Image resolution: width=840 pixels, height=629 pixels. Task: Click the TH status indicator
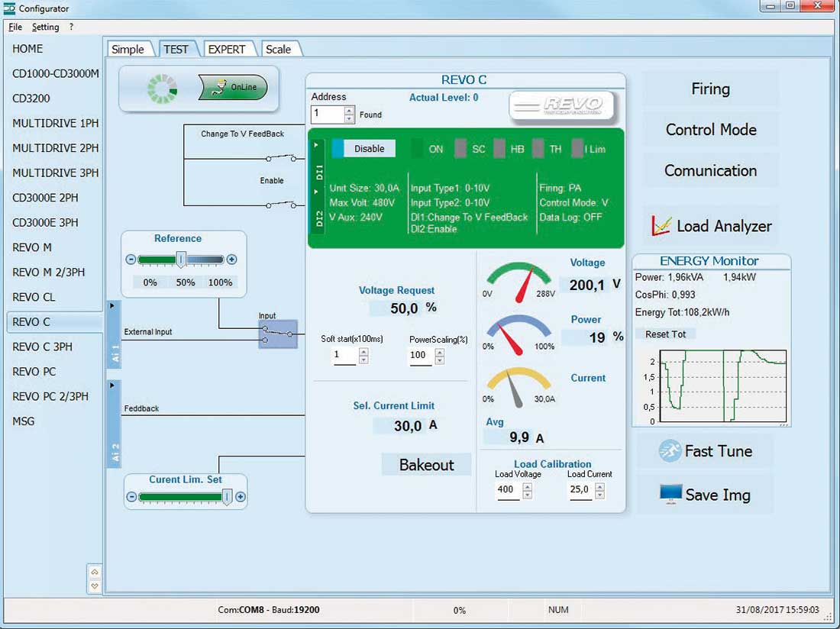click(x=538, y=149)
